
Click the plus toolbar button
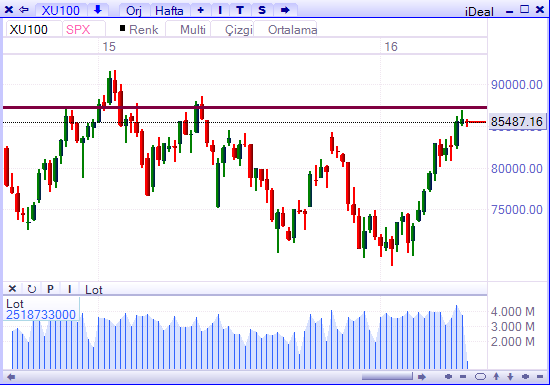200,10
